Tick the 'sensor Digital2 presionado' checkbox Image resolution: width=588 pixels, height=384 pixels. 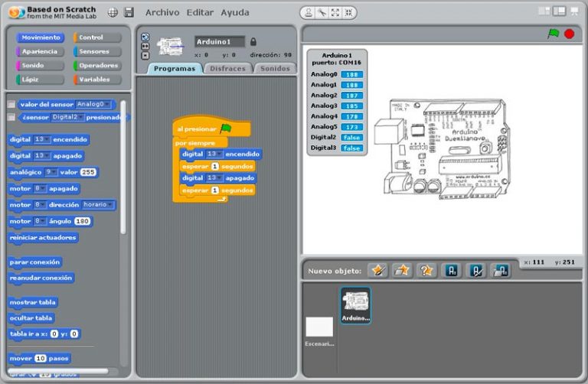(x=11, y=117)
